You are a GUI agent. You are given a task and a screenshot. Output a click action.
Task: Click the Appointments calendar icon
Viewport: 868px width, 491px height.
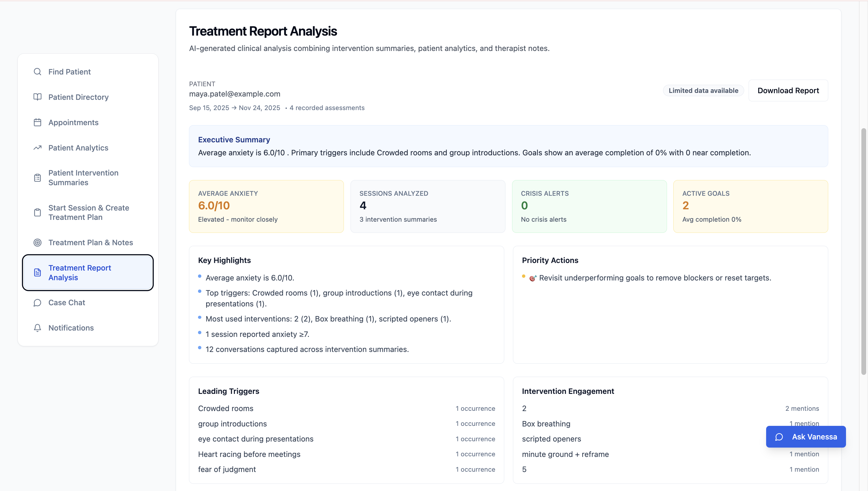(37, 122)
